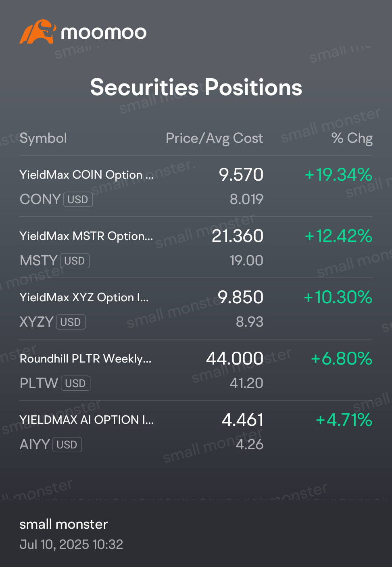Click the USD badge next to XYZY
Viewport: 392px width, 567px height.
(x=71, y=322)
